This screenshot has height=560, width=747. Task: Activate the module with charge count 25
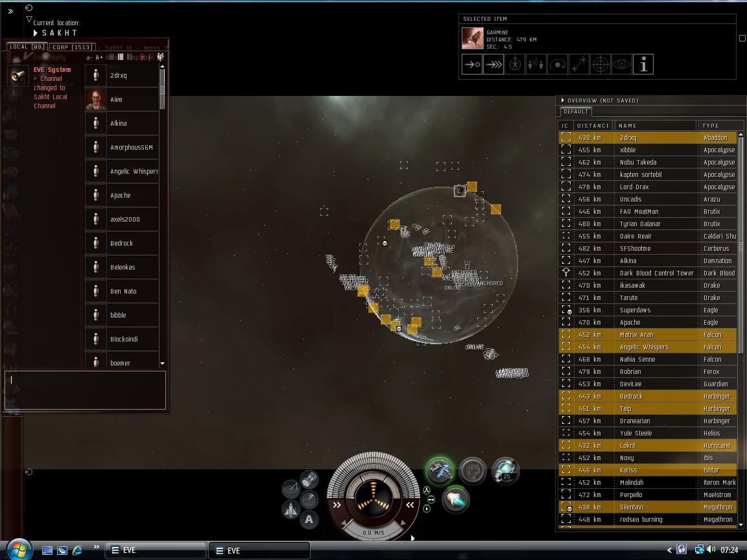(505, 471)
